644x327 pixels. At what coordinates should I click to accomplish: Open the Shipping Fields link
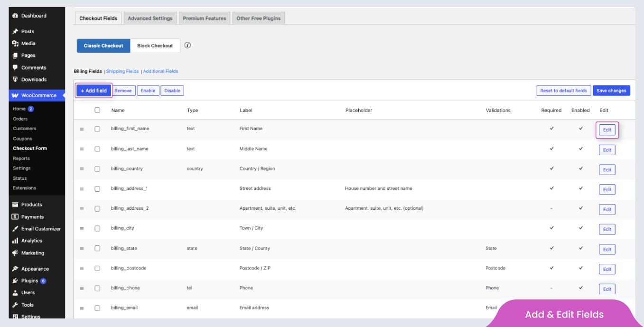pyautogui.click(x=122, y=71)
